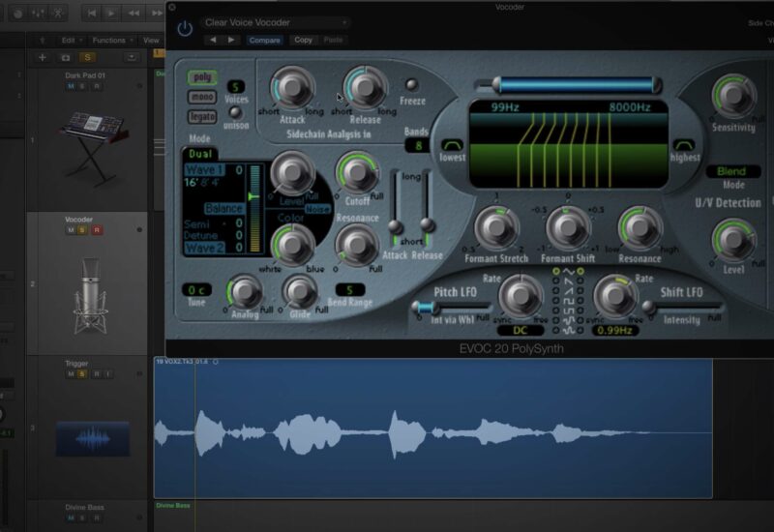Click the Tune value field
The image size is (774, 532).
click(196, 290)
